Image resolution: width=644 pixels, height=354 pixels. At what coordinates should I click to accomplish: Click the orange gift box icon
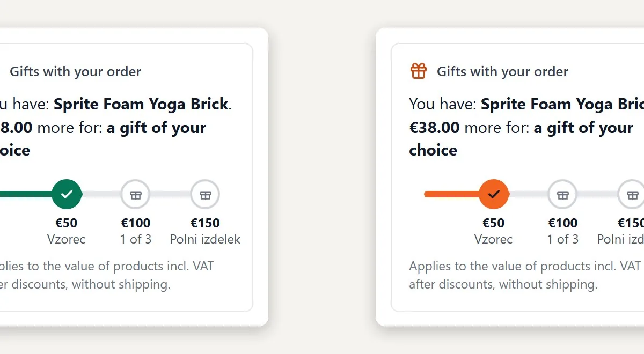click(x=419, y=71)
